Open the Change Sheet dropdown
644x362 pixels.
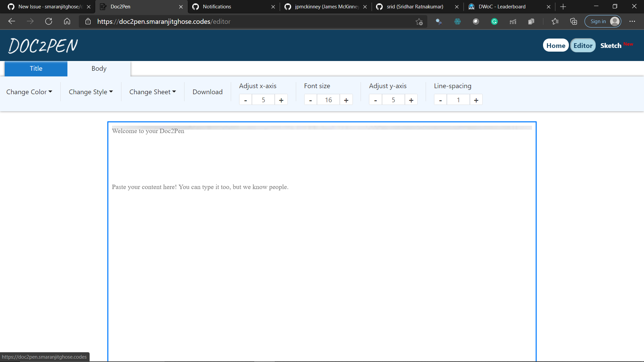(152, 92)
